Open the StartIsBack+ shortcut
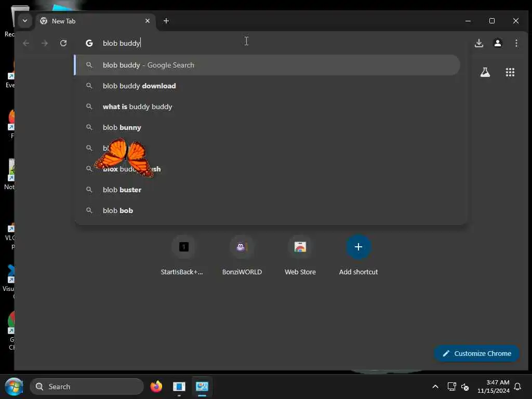This screenshot has width=532, height=399. [x=183, y=256]
